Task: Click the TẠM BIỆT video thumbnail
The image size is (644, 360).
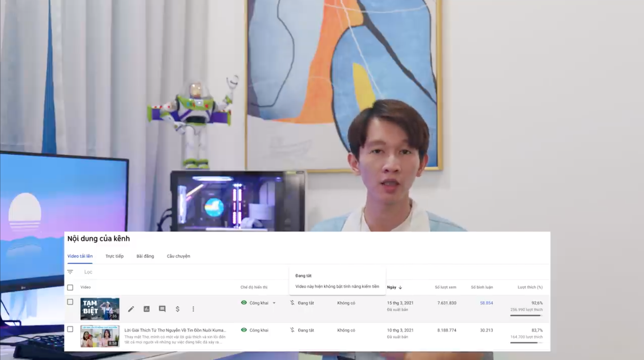Action: pos(100,309)
